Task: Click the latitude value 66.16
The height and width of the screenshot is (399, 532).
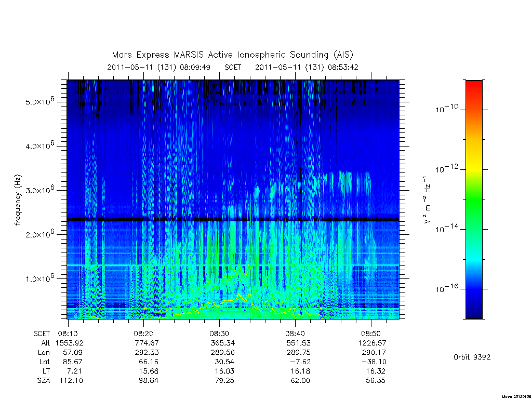Action: [149, 362]
